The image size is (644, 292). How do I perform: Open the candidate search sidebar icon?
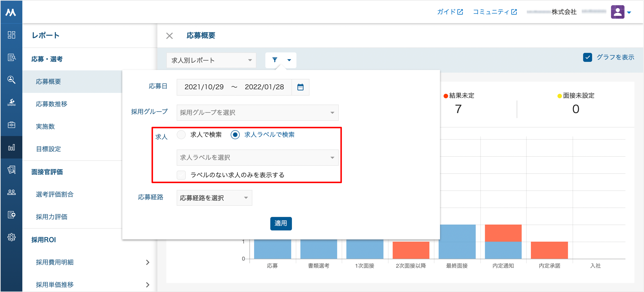point(12,80)
